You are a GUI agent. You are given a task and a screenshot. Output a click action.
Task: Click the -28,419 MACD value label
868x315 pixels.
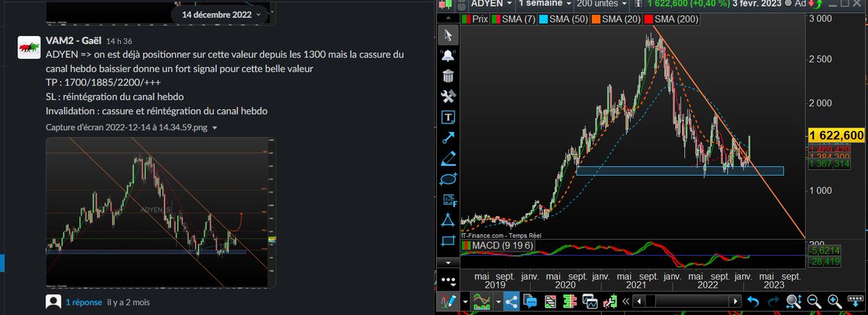coord(825,261)
